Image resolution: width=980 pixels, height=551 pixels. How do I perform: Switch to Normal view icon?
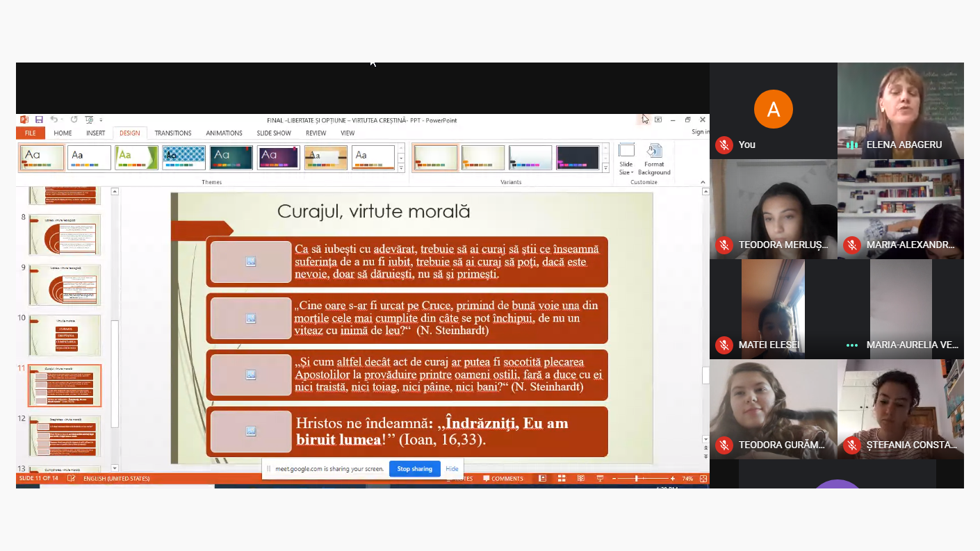click(542, 479)
